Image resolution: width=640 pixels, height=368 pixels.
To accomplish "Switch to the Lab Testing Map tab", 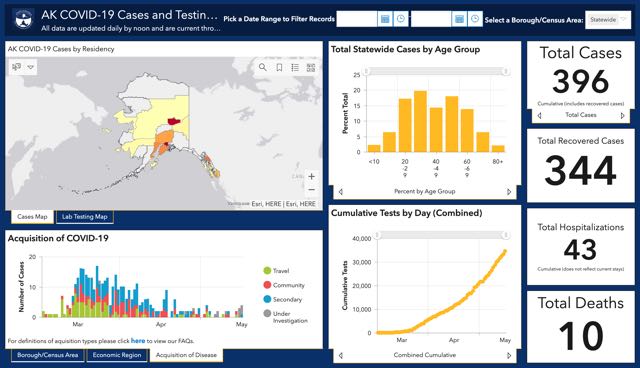I will 84,217.
